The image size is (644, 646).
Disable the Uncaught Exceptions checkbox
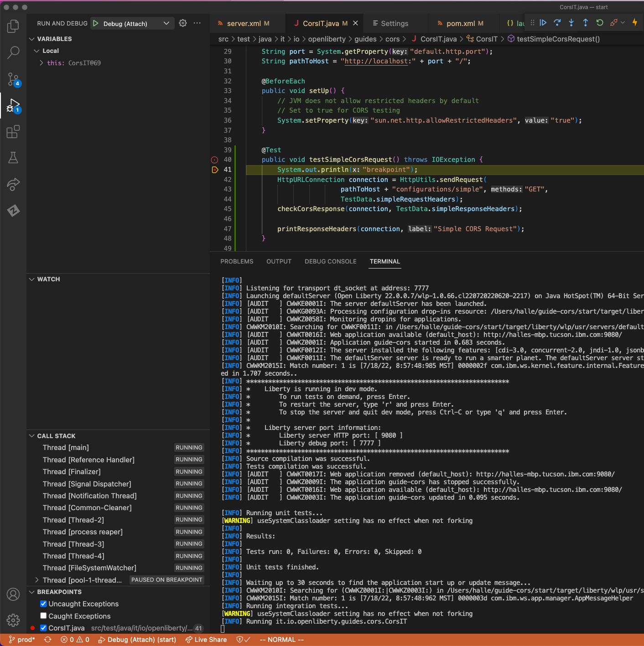[43, 604]
